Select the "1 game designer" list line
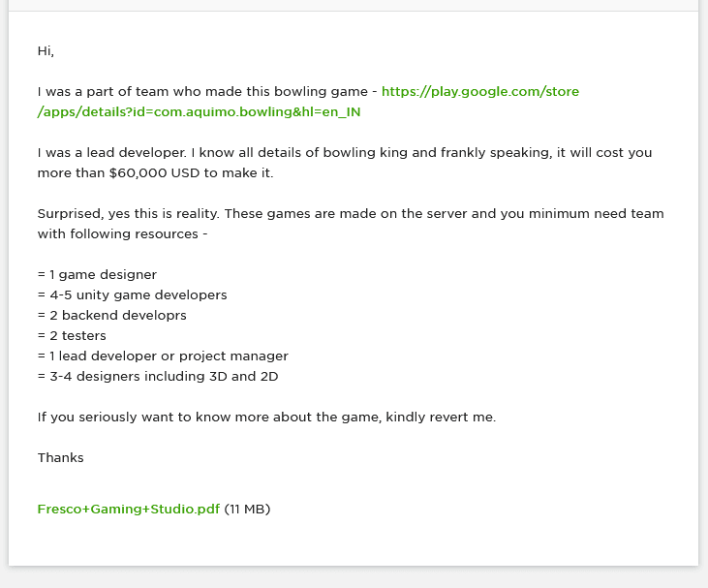This screenshot has height=588, width=708. (97, 275)
